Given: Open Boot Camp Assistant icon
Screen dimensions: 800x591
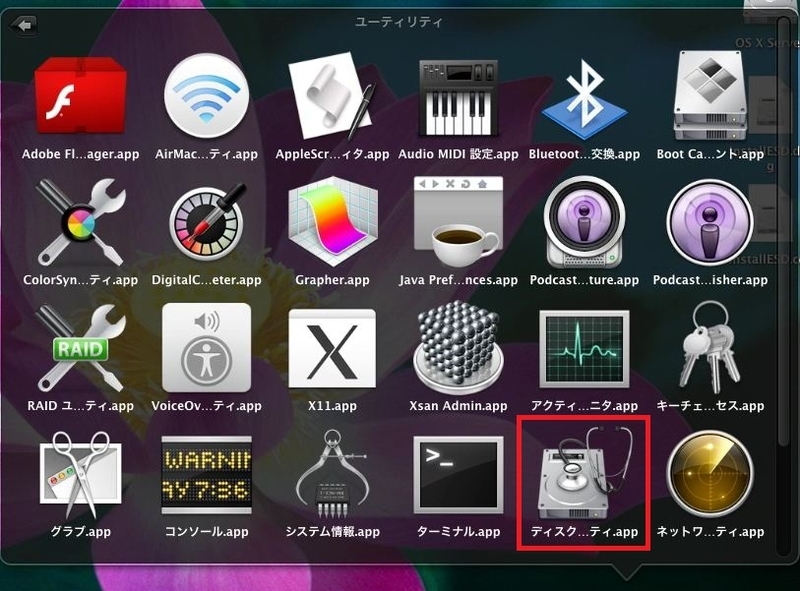Looking at the screenshot, I should tap(710, 97).
